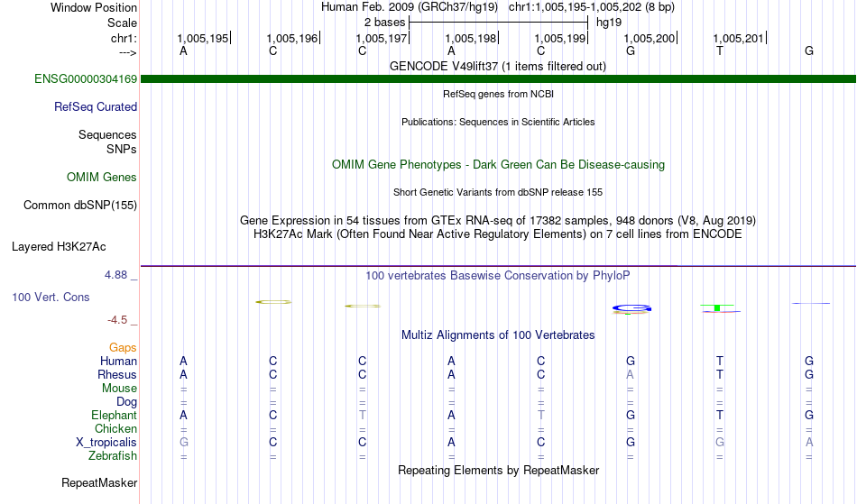Open the Common dbSNP(155) track label
857x504 pixels.
click(79, 206)
